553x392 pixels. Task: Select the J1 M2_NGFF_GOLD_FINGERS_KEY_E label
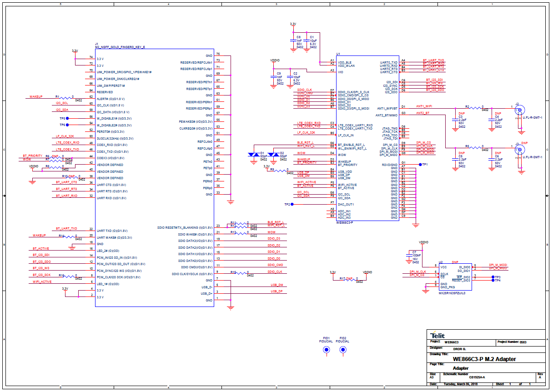pos(119,47)
